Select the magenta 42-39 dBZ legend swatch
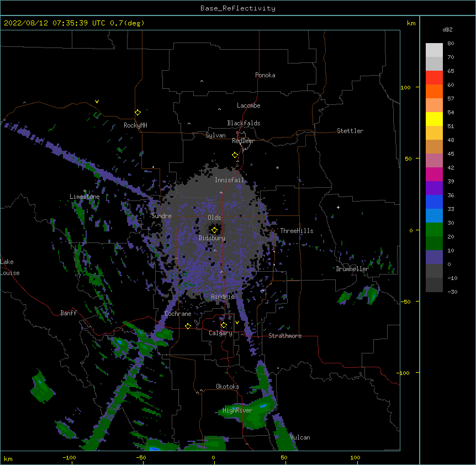This screenshot has height=465, width=476. coord(434,175)
